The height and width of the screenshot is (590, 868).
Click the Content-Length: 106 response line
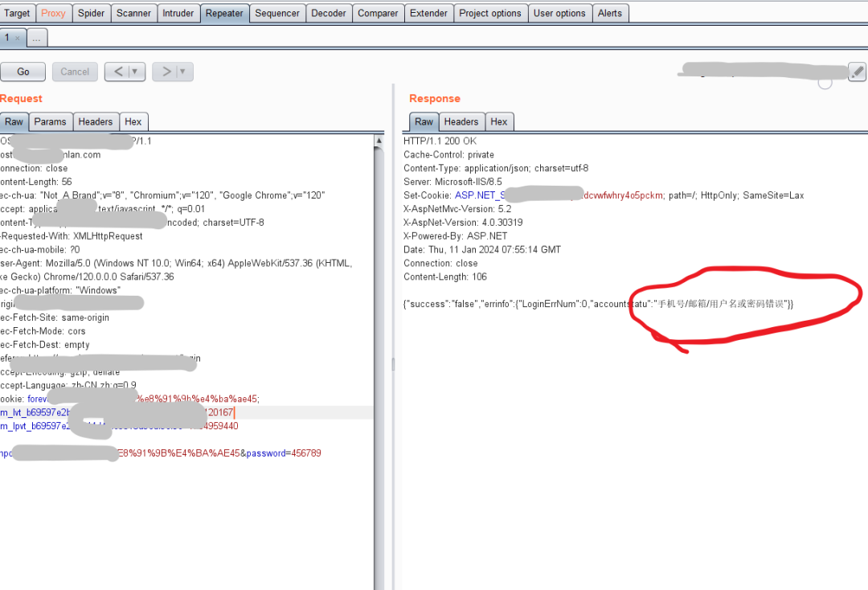pos(445,277)
